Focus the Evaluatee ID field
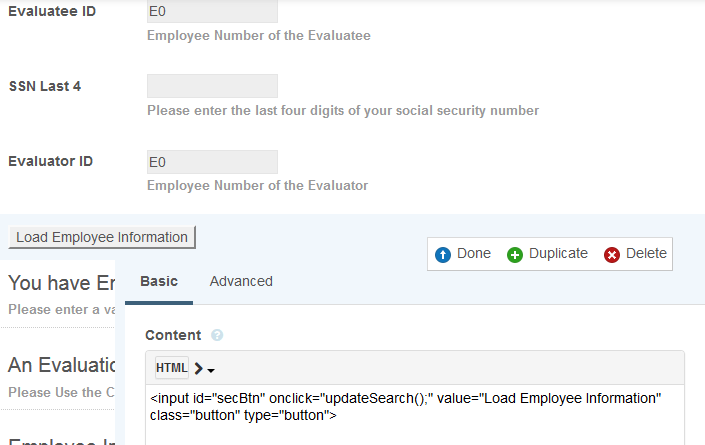Screen dimensions: 705x445 (x=212, y=12)
